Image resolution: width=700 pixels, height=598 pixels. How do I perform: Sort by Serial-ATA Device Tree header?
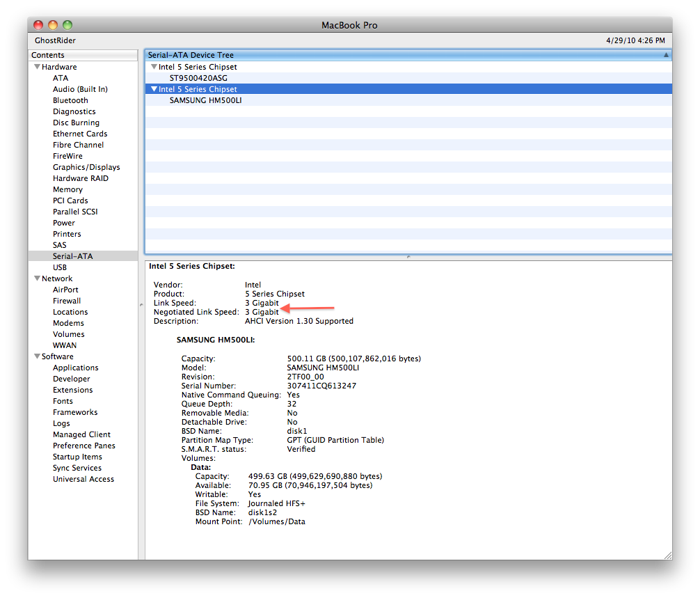408,55
